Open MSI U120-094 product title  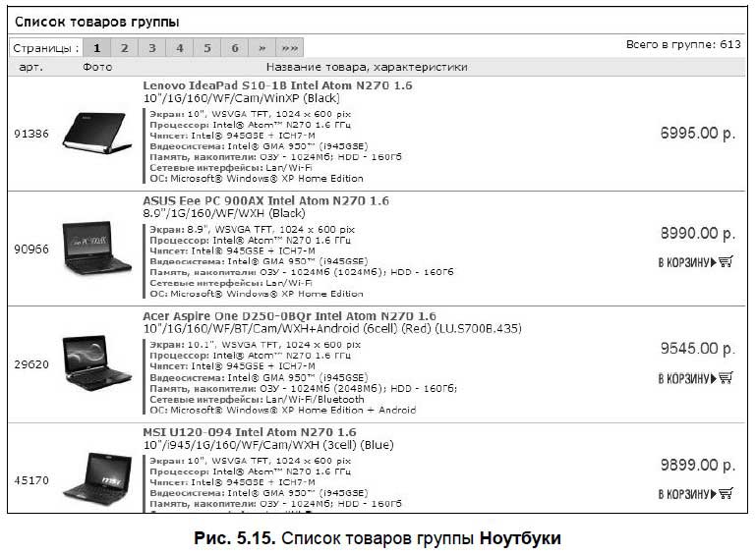click(x=250, y=432)
